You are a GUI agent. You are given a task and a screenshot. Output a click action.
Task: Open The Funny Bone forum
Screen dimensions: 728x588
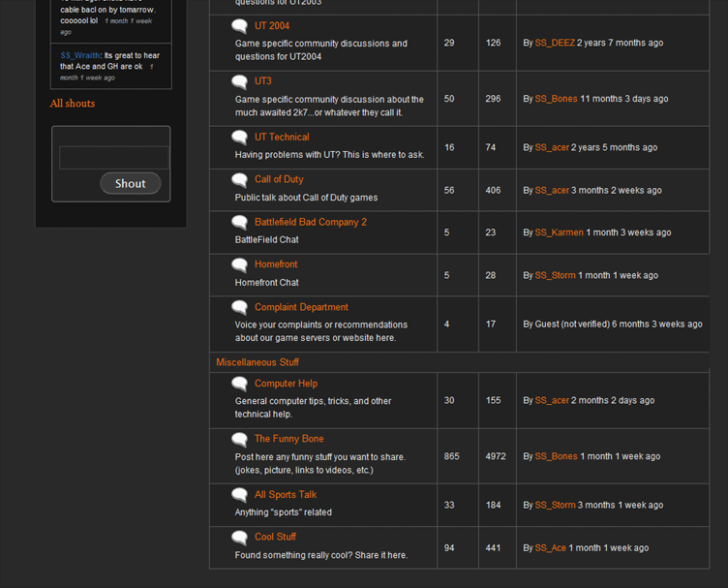click(288, 439)
